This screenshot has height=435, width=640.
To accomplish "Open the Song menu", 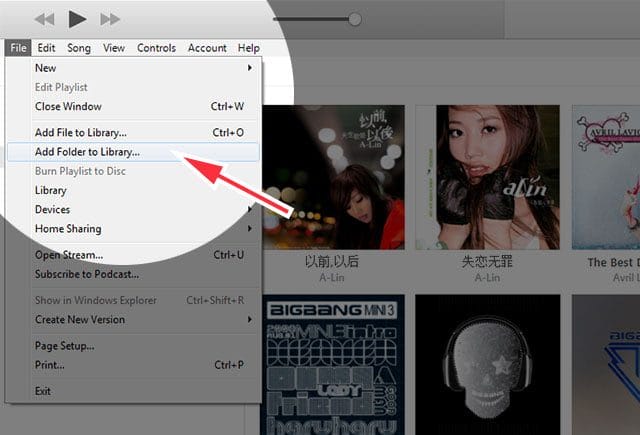I will coord(79,48).
